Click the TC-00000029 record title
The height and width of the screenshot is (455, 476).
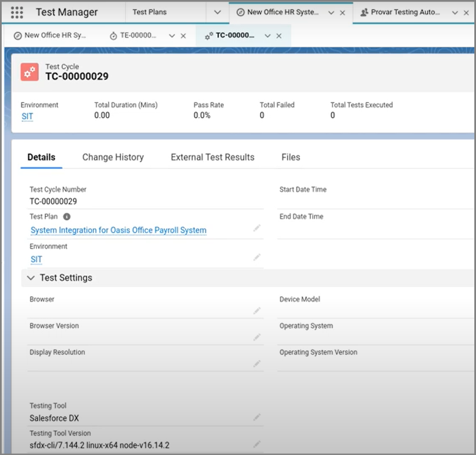[77, 76]
